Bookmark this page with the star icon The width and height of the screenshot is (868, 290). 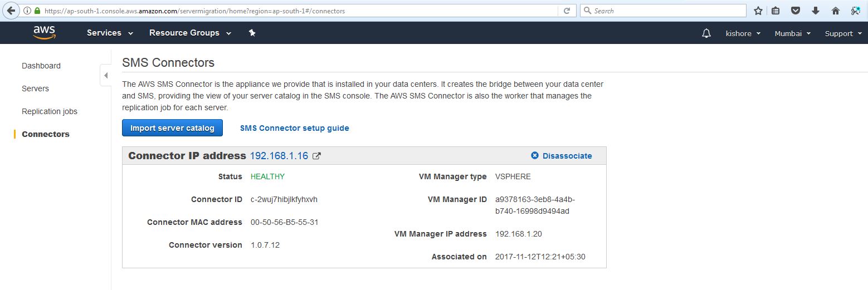coord(758,11)
